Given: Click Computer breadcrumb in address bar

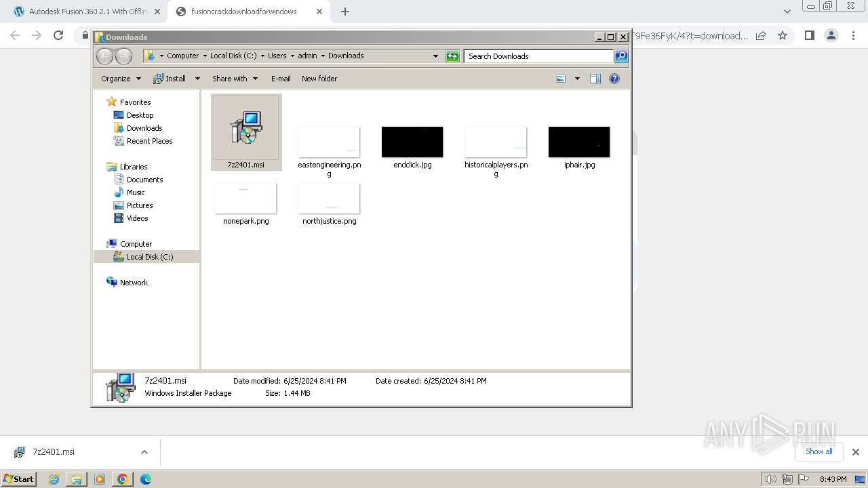Looking at the screenshot, I should tap(183, 56).
